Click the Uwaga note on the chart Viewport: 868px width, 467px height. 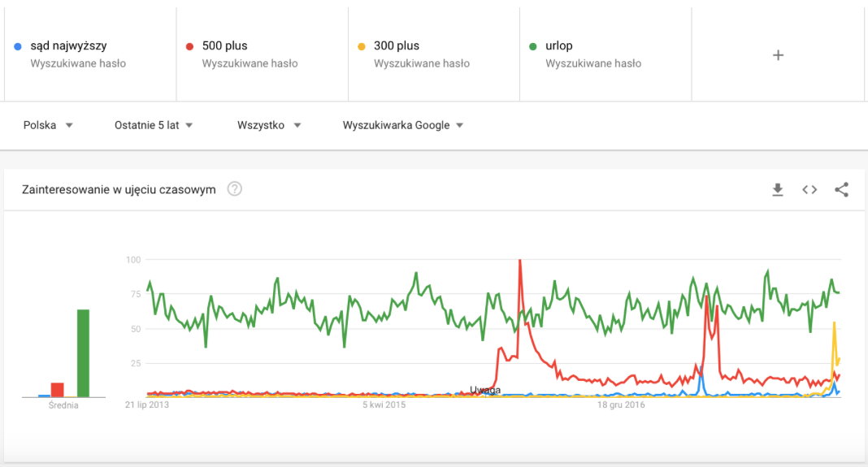click(485, 390)
